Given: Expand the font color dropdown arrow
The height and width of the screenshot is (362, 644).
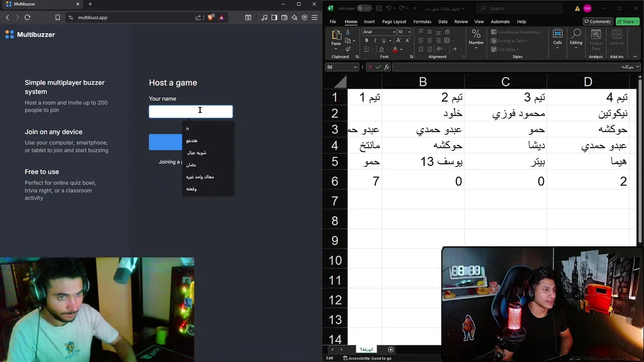Looking at the screenshot, I should tap(401, 50).
